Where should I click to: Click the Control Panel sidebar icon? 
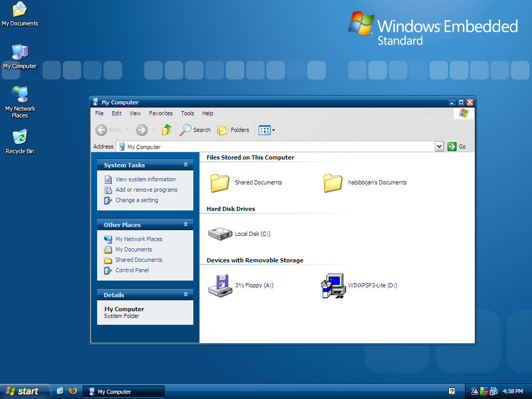108,271
